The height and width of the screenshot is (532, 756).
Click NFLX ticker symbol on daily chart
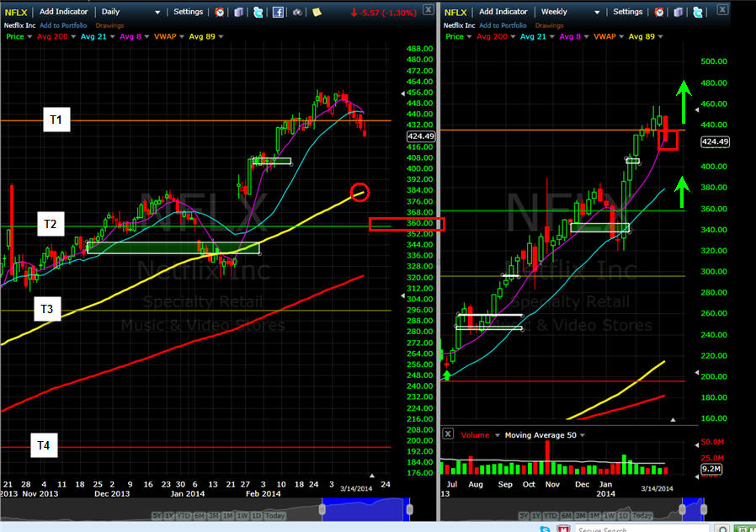coord(16,12)
